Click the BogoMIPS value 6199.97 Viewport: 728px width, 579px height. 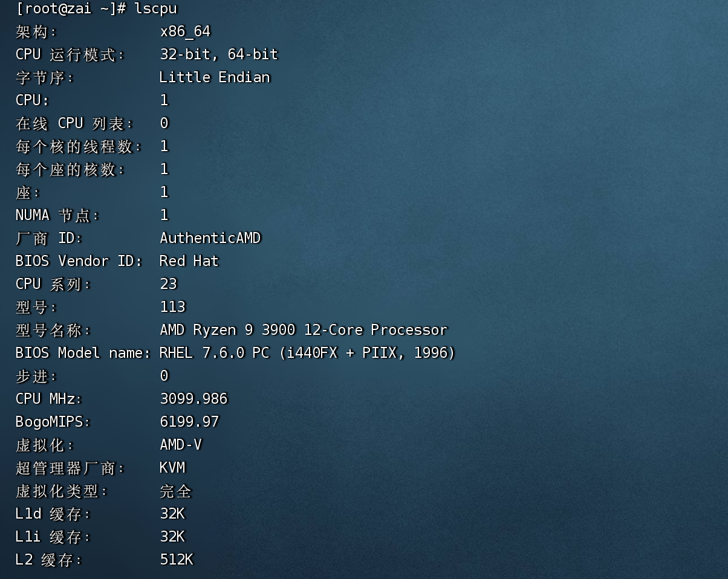coord(189,422)
